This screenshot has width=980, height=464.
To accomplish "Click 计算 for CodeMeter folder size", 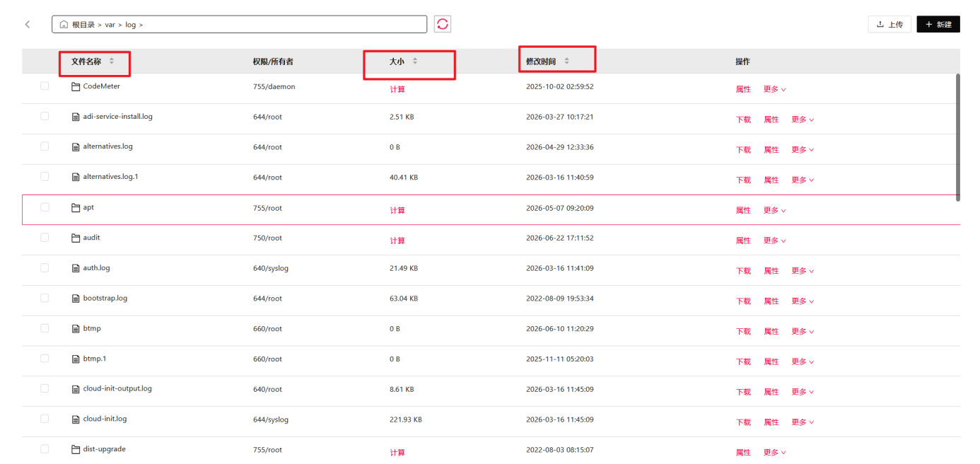I will point(397,90).
